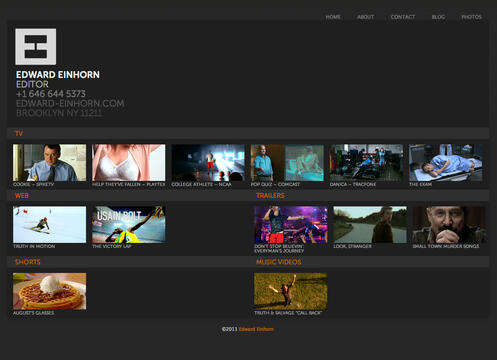Click 'Don't Stop Believin' Everyman's Journey' caption

279,248
